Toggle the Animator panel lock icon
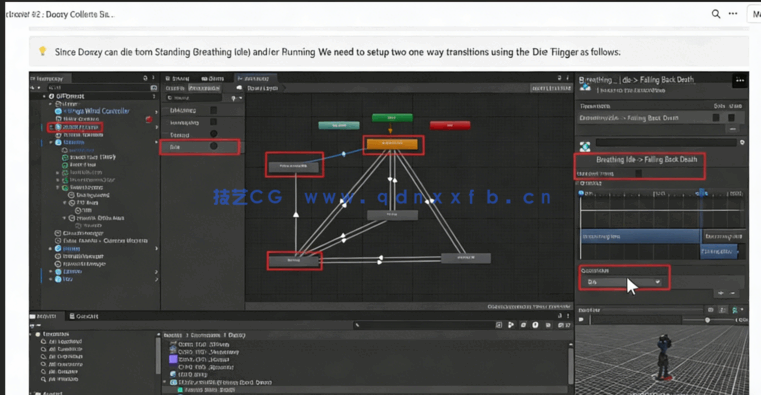Viewport: 761px width, 395px height. (559, 78)
